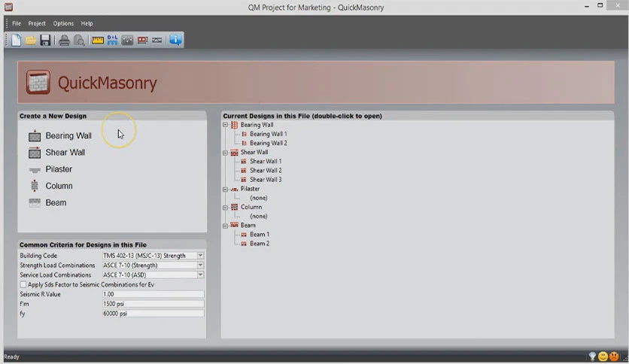Collapse the Pilaster tree node
The height and width of the screenshot is (364, 629).
(x=226, y=190)
